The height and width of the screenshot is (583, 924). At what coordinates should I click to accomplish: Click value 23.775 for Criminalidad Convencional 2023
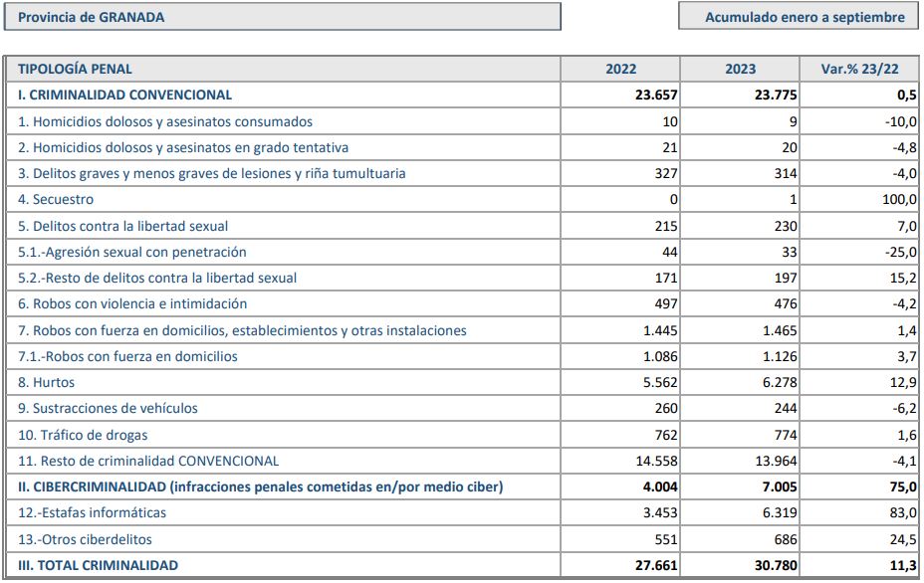pyautogui.click(x=776, y=95)
